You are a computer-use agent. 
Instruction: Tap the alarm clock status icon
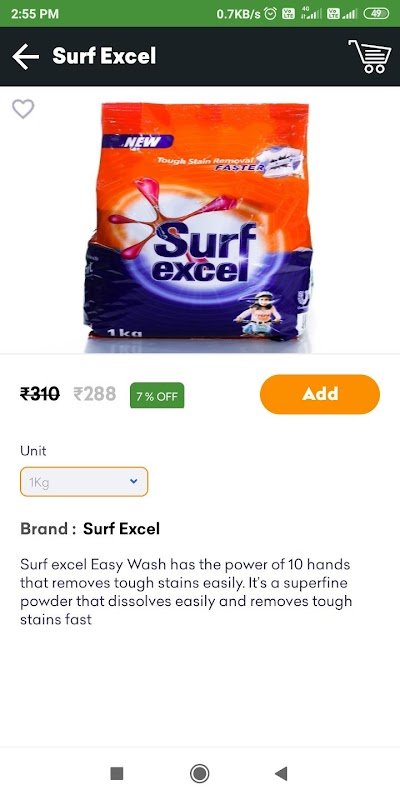tap(271, 14)
